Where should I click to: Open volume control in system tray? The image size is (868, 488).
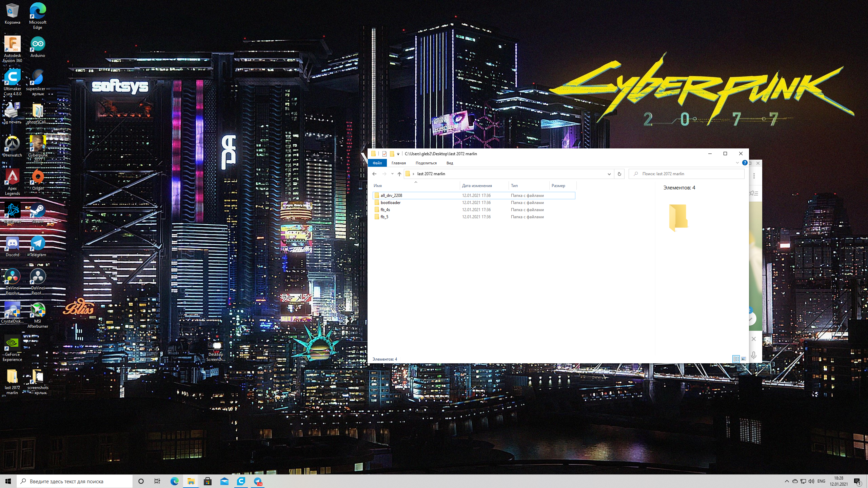tap(811, 481)
